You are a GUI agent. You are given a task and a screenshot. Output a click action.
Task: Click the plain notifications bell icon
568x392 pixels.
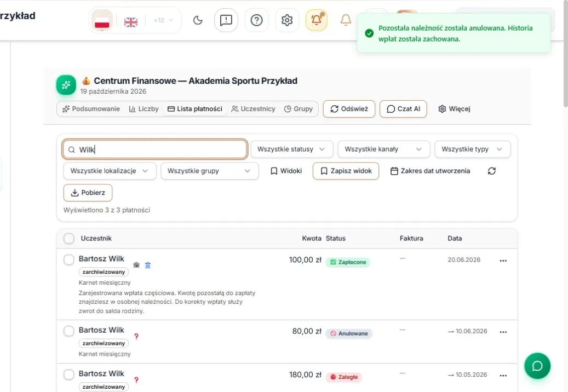pyautogui.click(x=346, y=20)
